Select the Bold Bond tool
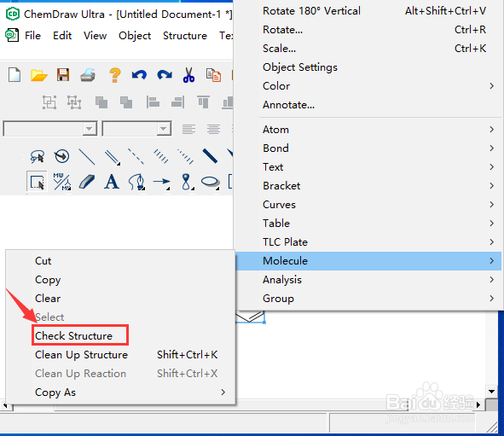 click(210, 156)
